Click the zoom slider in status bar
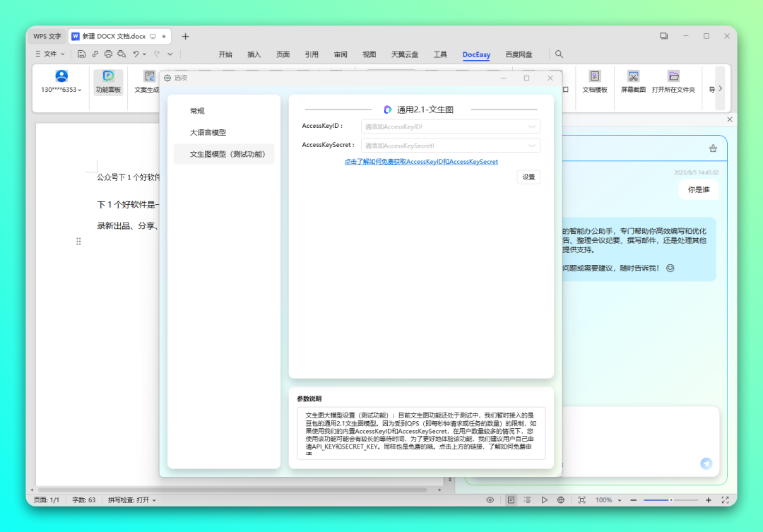Viewport: 763px width, 532px height. pyautogui.click(x=670, y=500)
